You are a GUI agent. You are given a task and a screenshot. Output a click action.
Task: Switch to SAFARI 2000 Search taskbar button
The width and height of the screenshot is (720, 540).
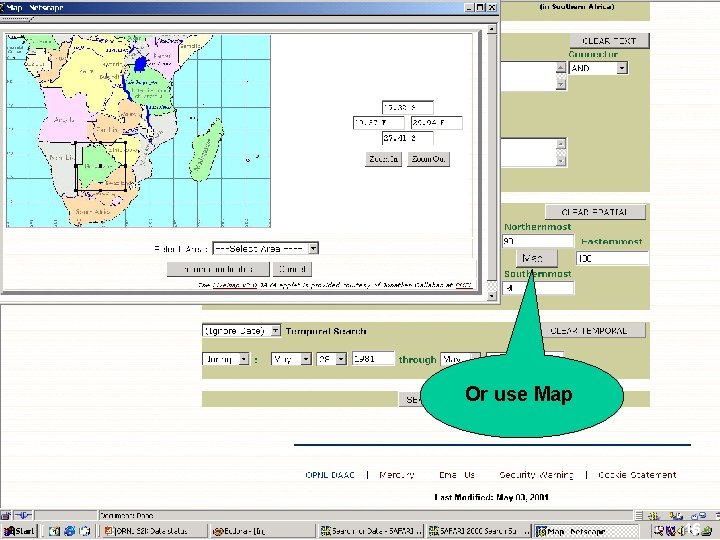(479, 531)
